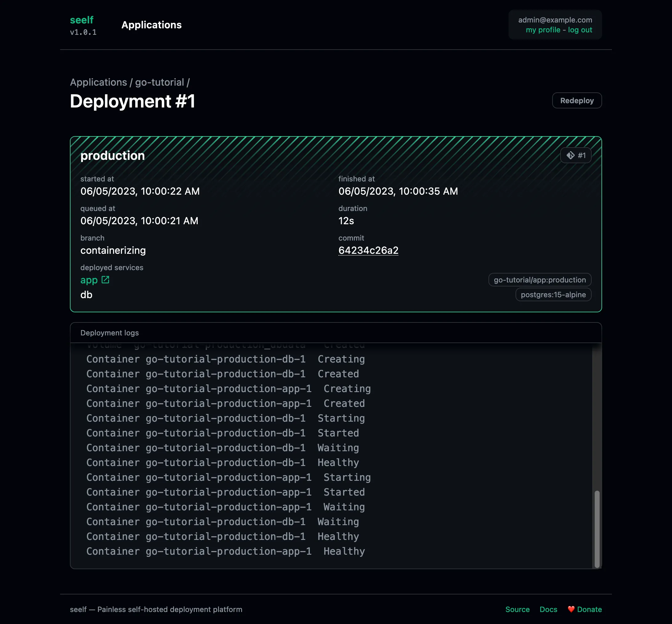Click the Donate footer link
672x624 pixels.
click(x=589, y=609)
